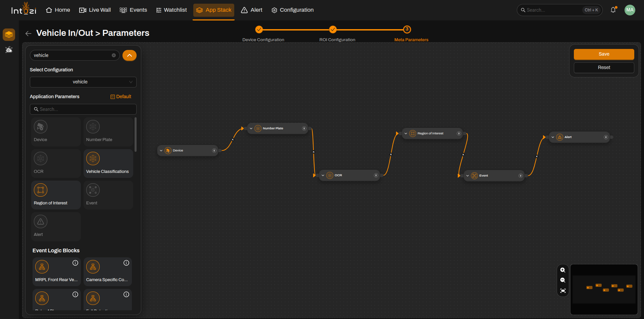Viewport: 644px width, 319px height.
Task: Remove the Number Plate to OCR connection
Action: 313,152
